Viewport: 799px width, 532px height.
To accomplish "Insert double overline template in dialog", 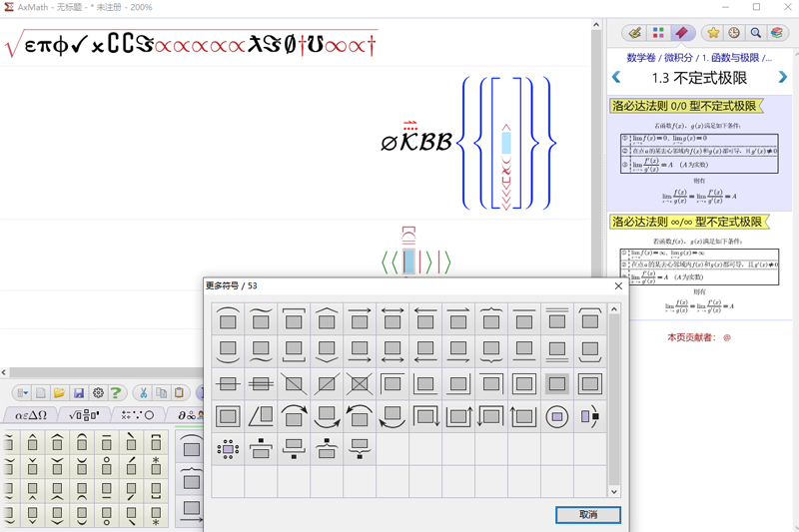I will point(557,318).
